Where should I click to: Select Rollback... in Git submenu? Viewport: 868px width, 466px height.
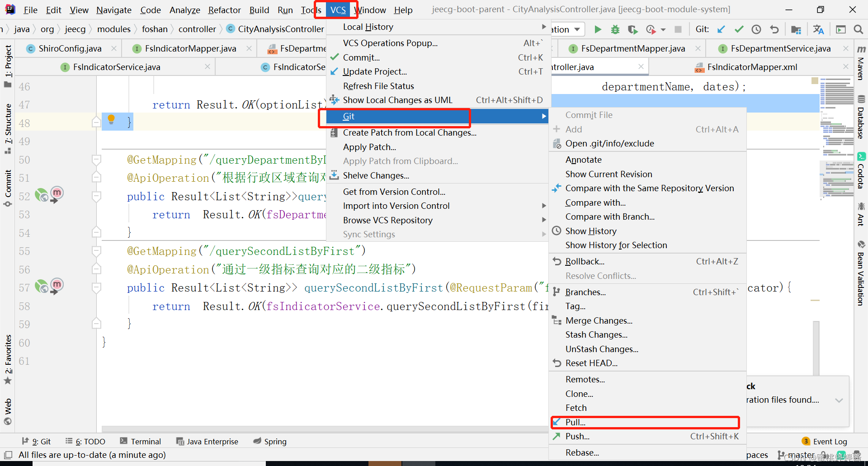[647, 261]
